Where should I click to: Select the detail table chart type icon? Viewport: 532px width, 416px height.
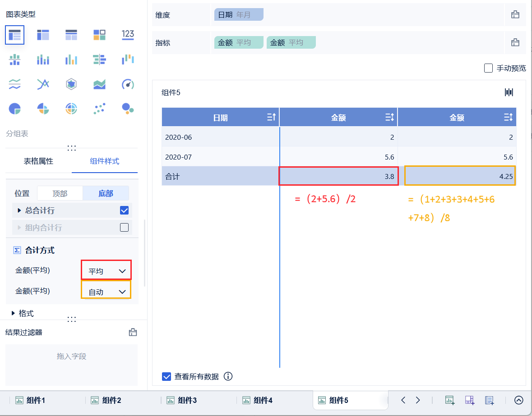point(71,35)
